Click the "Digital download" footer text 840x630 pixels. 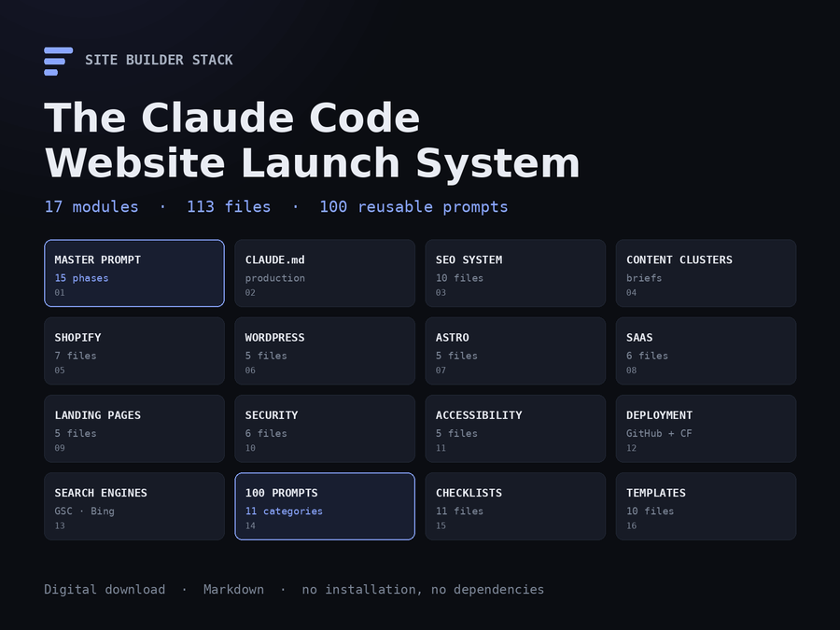pyautogui.click(x=105, y=589)
